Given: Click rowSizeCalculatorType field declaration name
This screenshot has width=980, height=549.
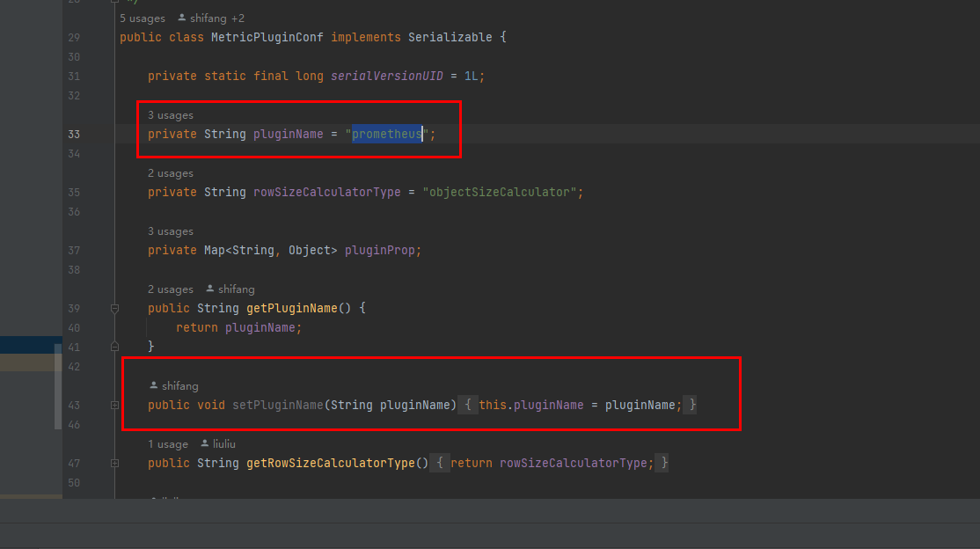Looking at the screenshot, I should (327, 192).
